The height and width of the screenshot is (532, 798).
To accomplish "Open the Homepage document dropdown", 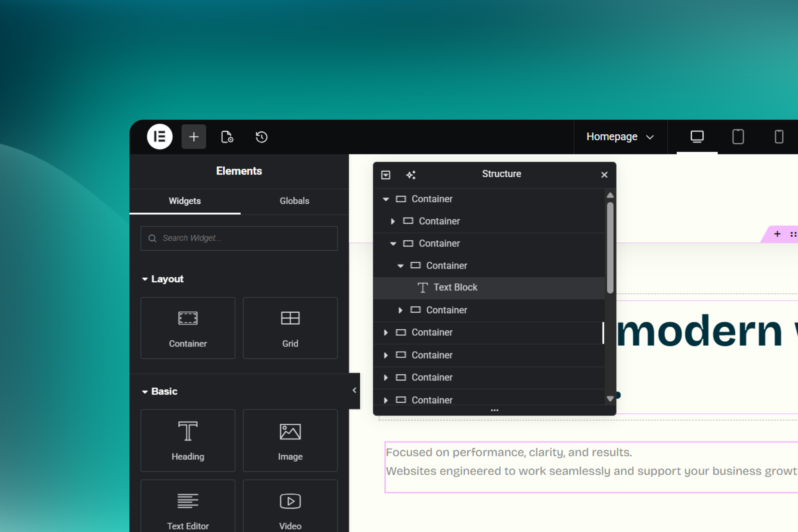I will 620,137.
